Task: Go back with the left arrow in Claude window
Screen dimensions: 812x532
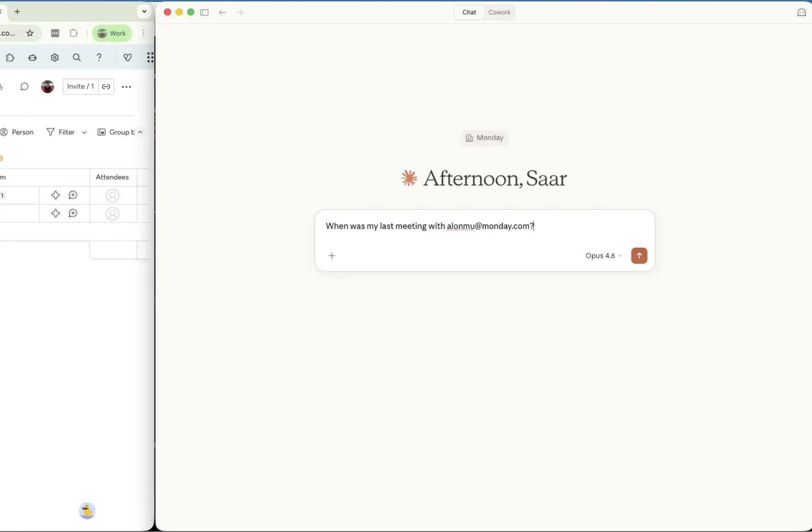Action: 222,12
